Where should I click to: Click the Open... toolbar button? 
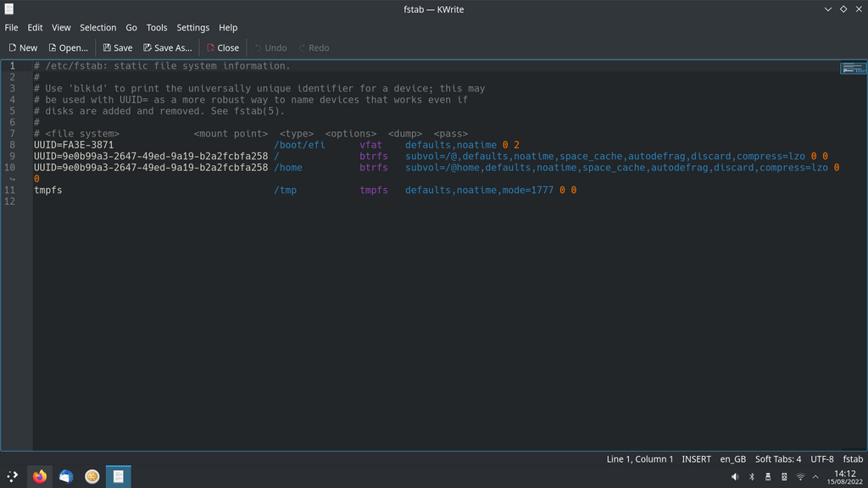pos(69,48)
